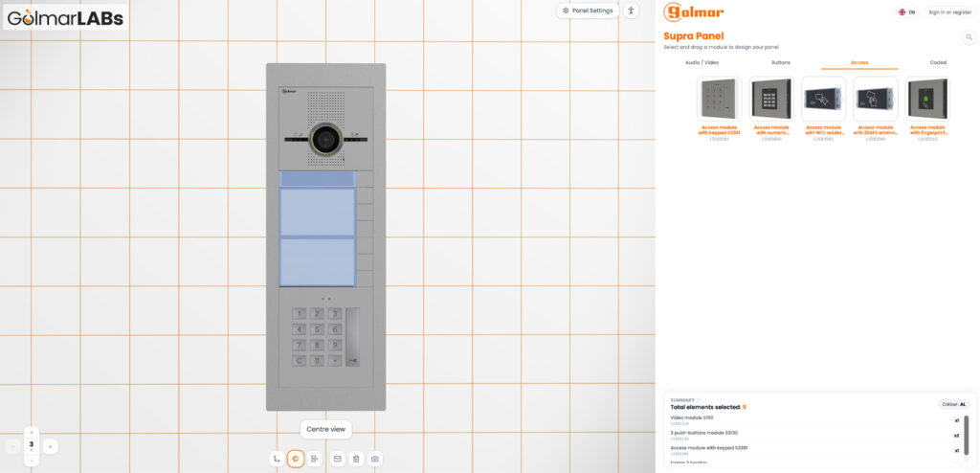980x473 pixels.
Task: Click the trash delete icon
Action: 356,460
